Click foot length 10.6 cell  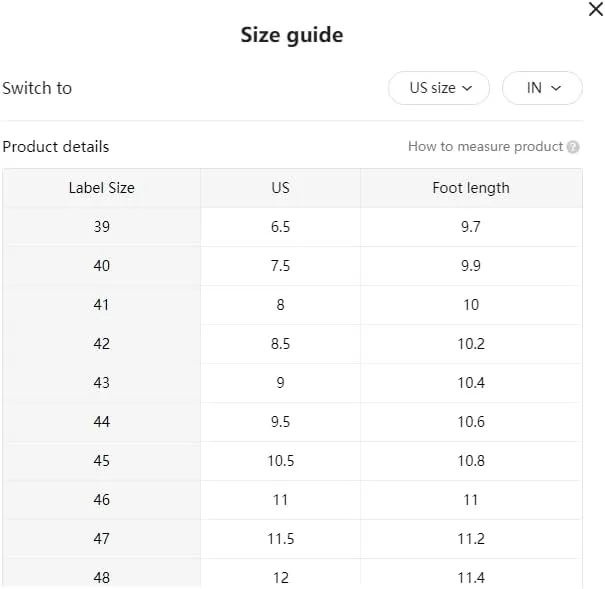click(471, 422)
